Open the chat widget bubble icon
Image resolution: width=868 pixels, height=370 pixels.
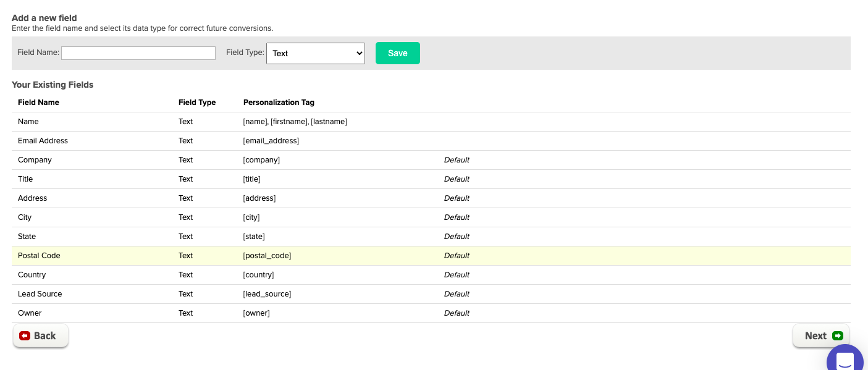click(845, 358)
